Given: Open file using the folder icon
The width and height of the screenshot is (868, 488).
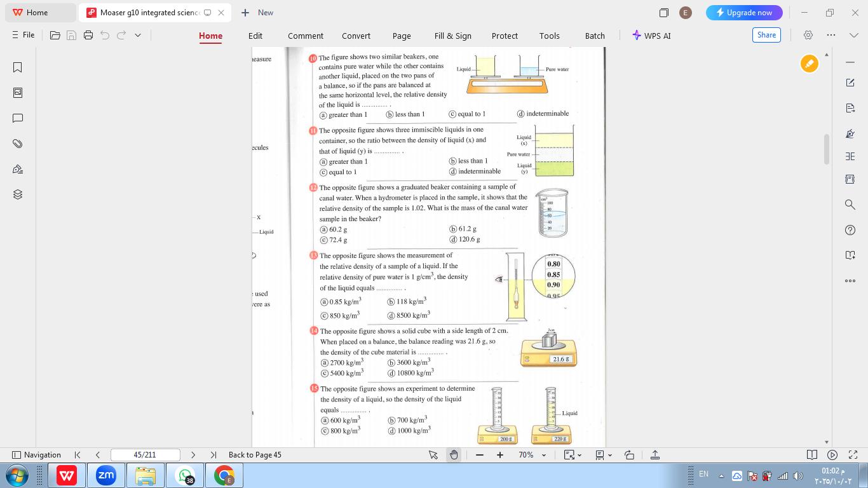Looking at the screenshot, I should coord(55,36).
